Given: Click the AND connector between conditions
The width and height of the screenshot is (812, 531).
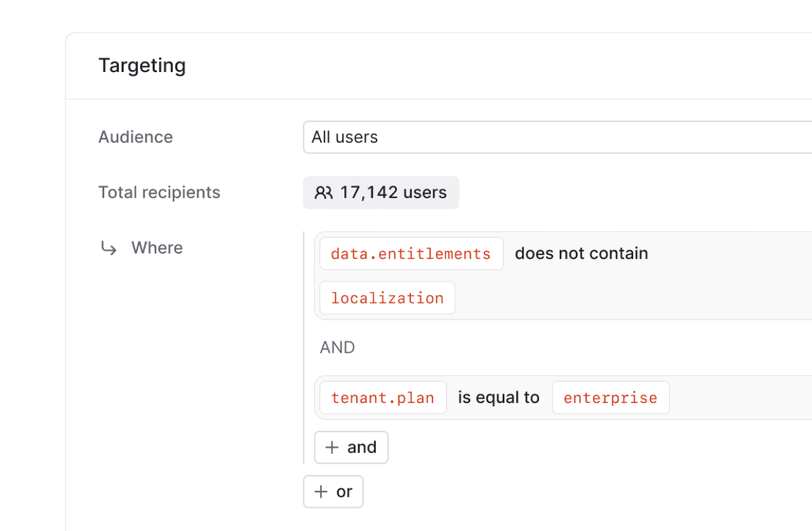Looking at the screenshot, I should pyautogui.click(x=337, y=347).
